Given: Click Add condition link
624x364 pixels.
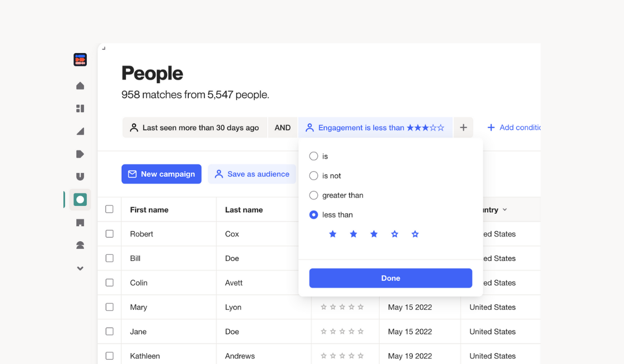Looking at the screenshot, I should tap(514, 127).
